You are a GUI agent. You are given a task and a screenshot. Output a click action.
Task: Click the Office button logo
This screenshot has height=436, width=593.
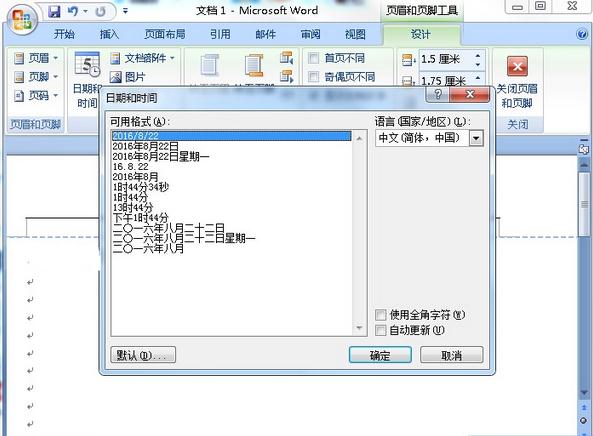[21, 19]
